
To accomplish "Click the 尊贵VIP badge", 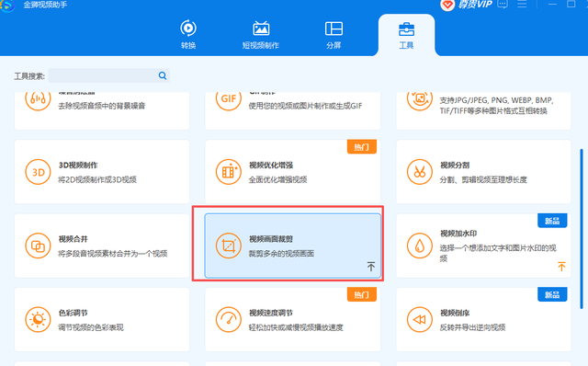I will click(466, 5).
